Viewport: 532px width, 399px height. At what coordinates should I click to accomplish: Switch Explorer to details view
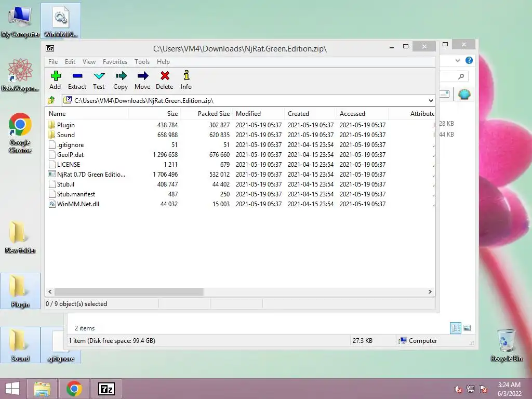(455, 328)
